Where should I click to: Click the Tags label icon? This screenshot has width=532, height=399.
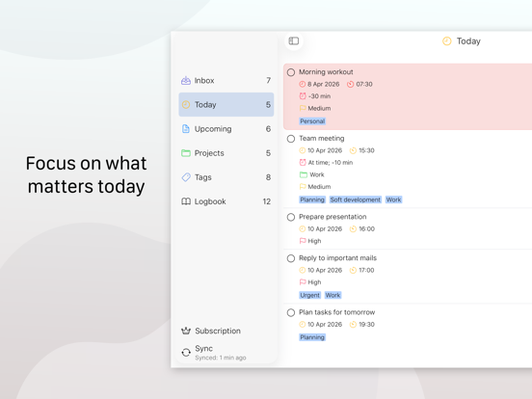pyautogui.click(x=186, y=177)
